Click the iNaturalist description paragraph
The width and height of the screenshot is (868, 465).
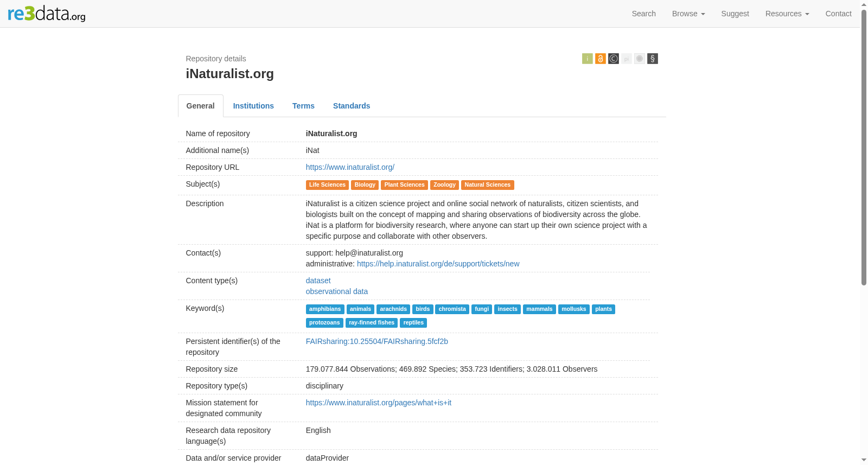[476, 220]
